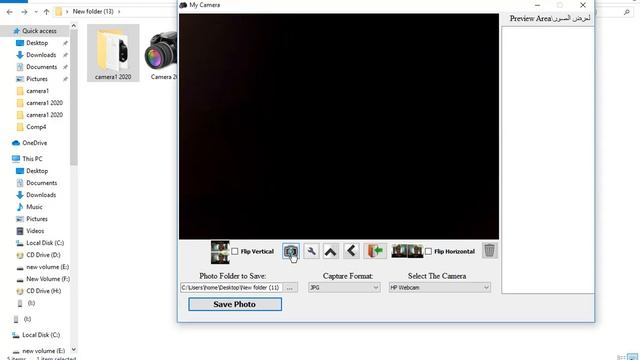Click the exit door icon with green arrow
640x360 pixels.
(375, 251)
